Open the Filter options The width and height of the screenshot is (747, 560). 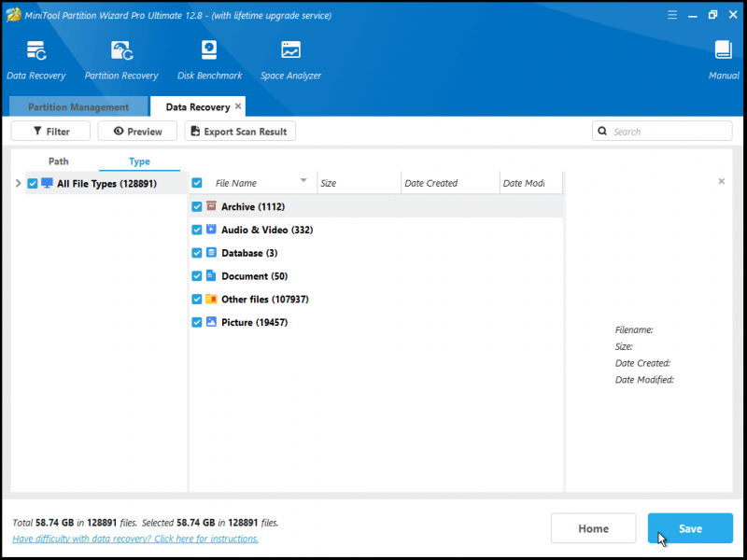pos(50,131)
